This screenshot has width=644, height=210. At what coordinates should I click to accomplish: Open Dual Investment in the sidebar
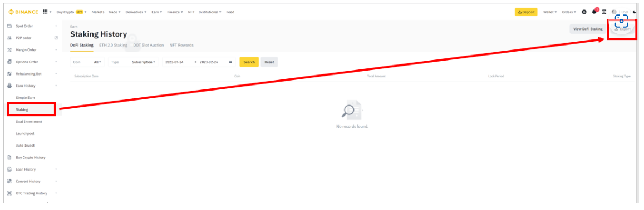(x=29, y=122)
